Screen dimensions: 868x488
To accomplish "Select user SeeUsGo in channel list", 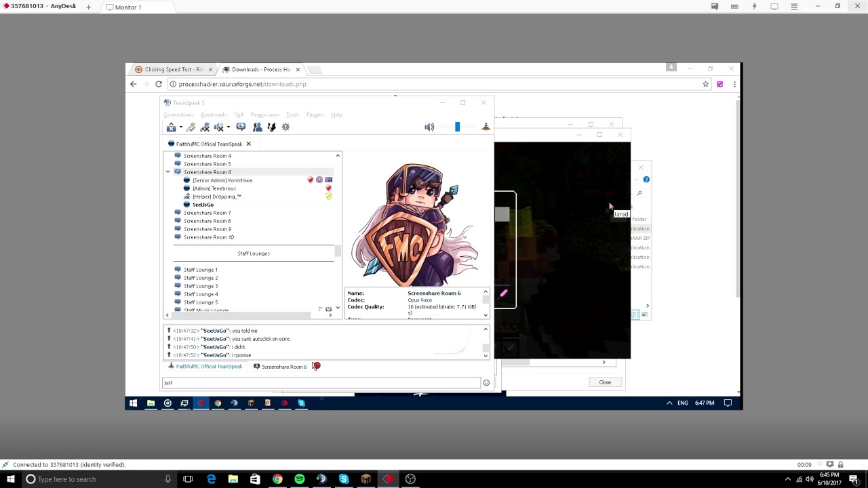I will pos(203,205).
